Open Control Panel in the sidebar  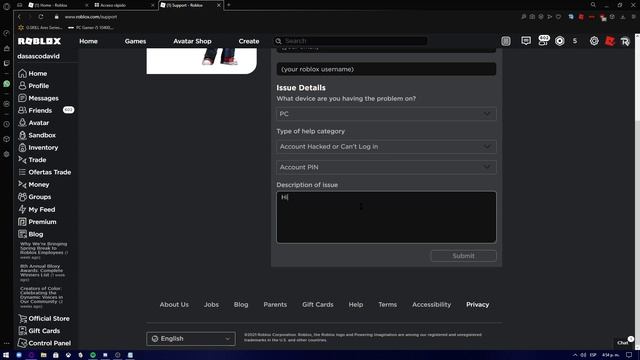click(44, 343)
